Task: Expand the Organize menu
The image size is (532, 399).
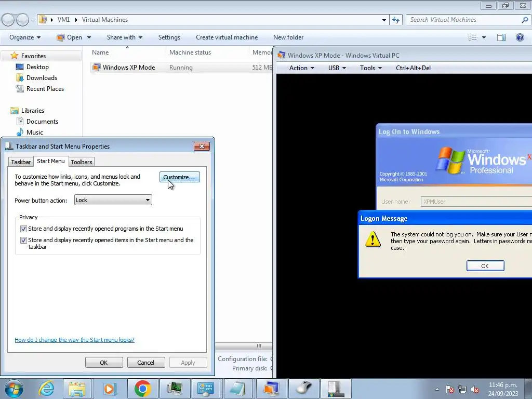Action: (x=25, y=37)
